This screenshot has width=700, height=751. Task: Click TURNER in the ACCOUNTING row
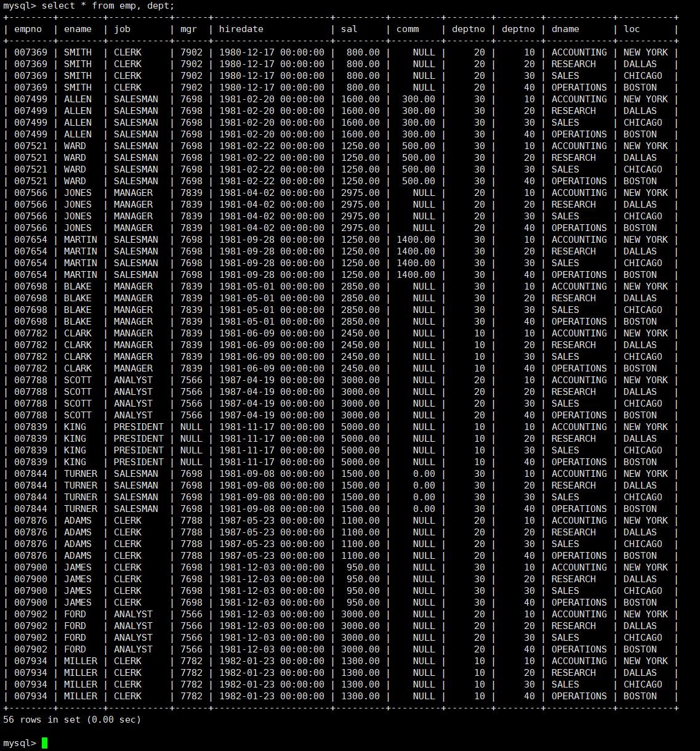click(x=81, y=474)
